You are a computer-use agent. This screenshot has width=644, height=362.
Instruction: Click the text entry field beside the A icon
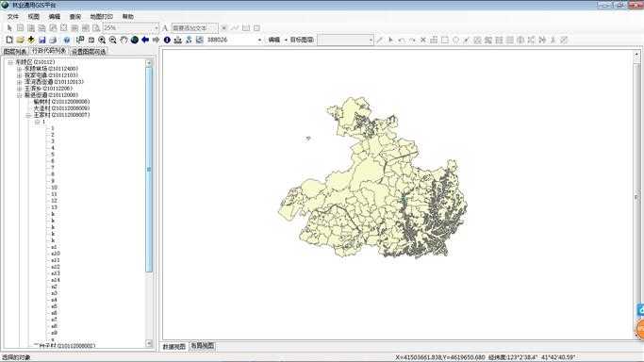coord(194,28)
